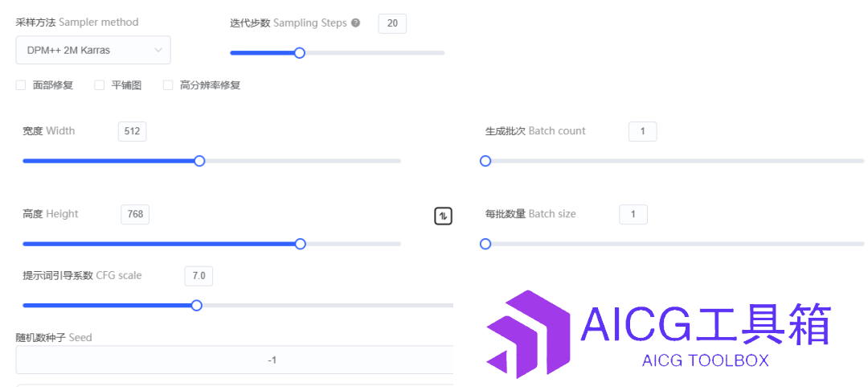This screenshot has width=868, height=387.
Task: Click the Sampling Steps value box
Action: (392, 24)
